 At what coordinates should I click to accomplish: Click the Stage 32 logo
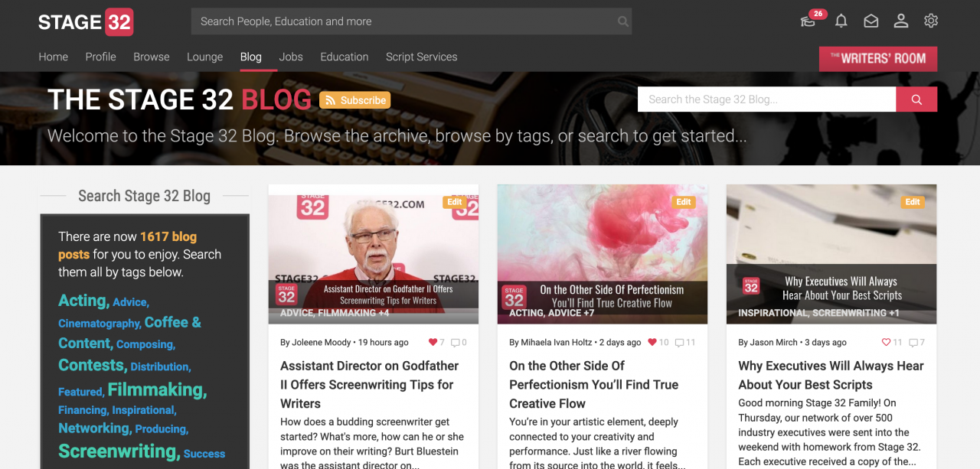(86, 22)
